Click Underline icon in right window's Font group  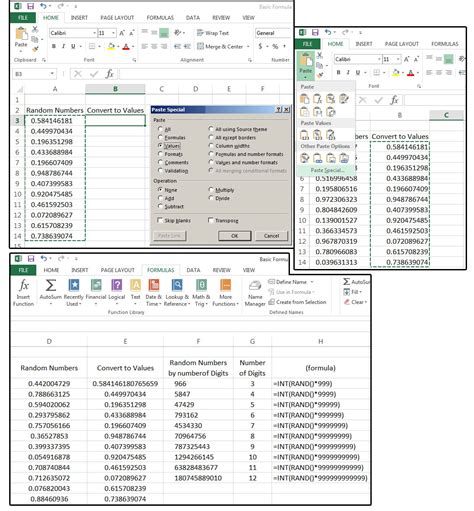358,72
